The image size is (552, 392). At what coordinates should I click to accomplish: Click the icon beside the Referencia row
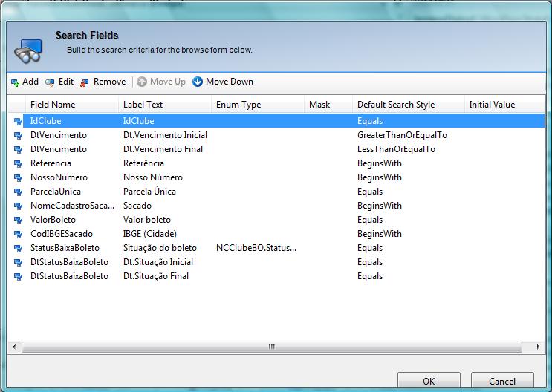[x=18, y=163]
